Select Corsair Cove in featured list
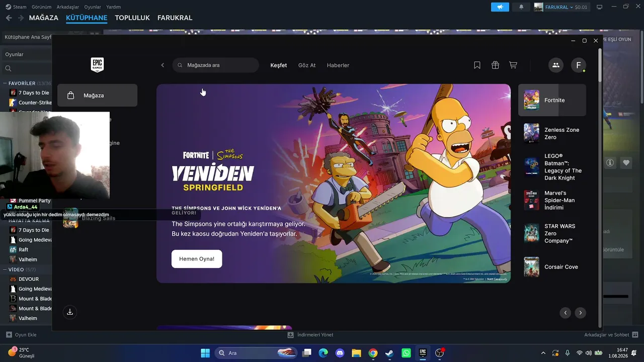The width and height of the screenshot is (644, 362). [x=552, y=267]
